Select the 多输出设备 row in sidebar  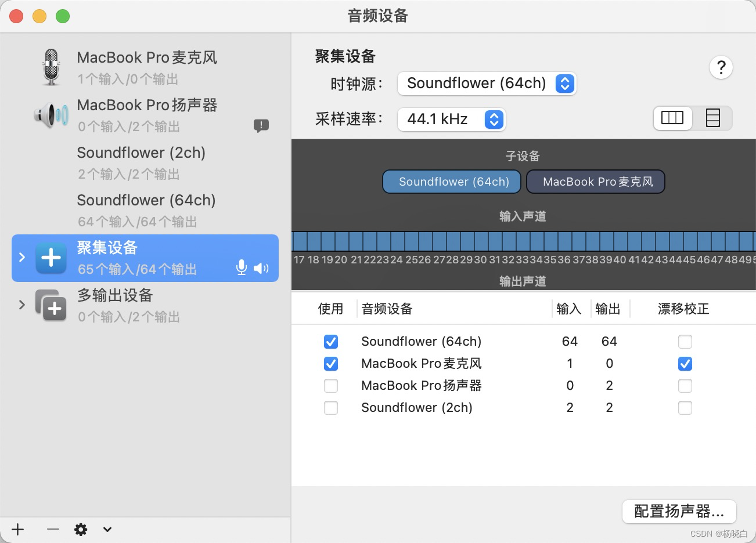pos(145,305)
